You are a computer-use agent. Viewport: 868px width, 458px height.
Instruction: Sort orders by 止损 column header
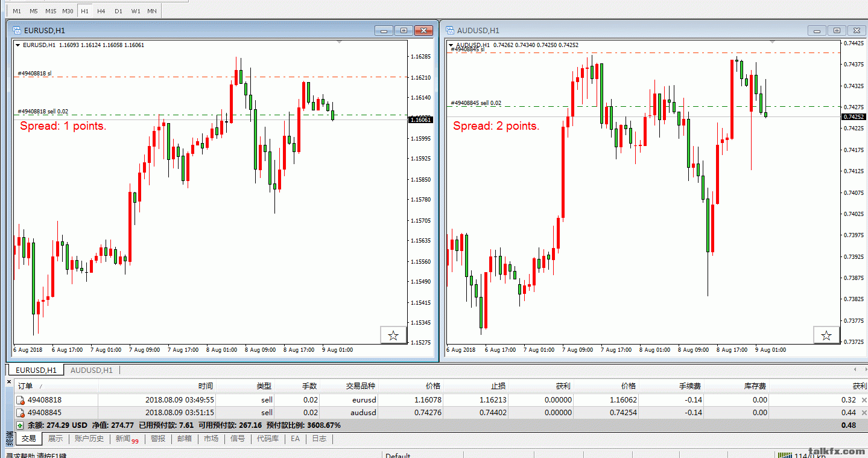[498, 386]
